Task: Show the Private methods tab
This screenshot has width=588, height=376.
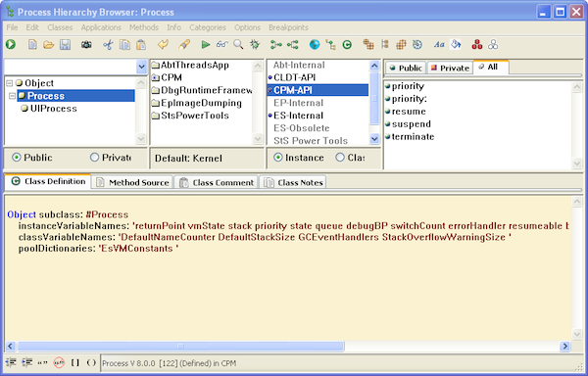Action: tap(450, 68)
